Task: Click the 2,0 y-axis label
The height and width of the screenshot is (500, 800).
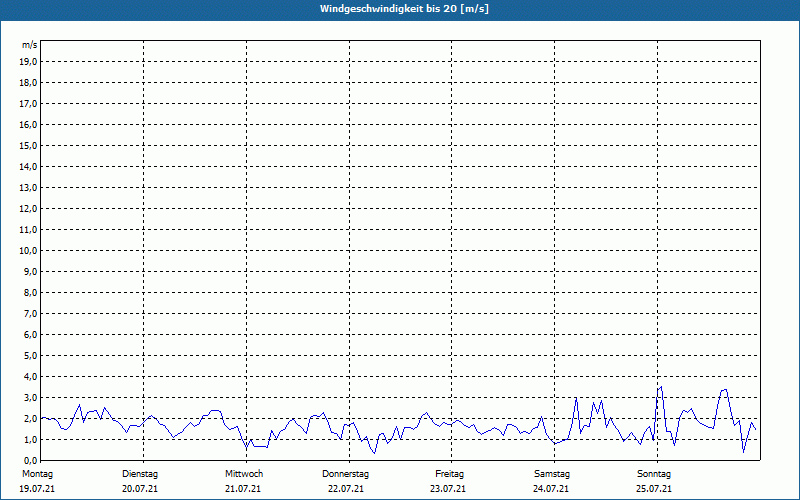Action: tap(32, 418)
